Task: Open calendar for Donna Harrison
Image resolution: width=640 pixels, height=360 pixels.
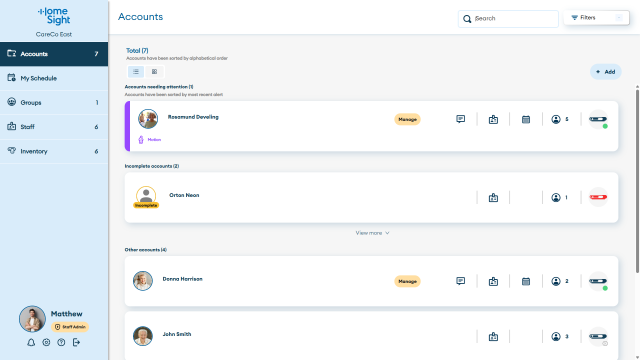Action: click(x=526, y=281)
